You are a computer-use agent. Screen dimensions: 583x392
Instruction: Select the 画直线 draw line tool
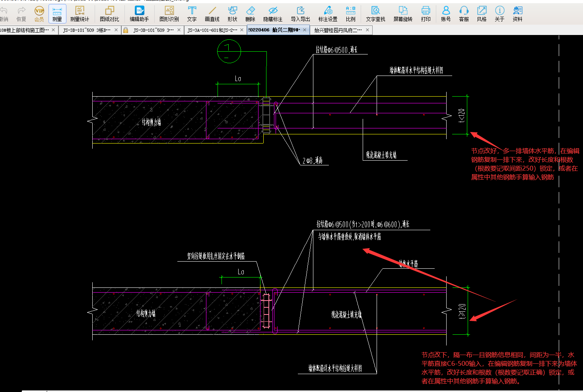(x=212, y=14)
